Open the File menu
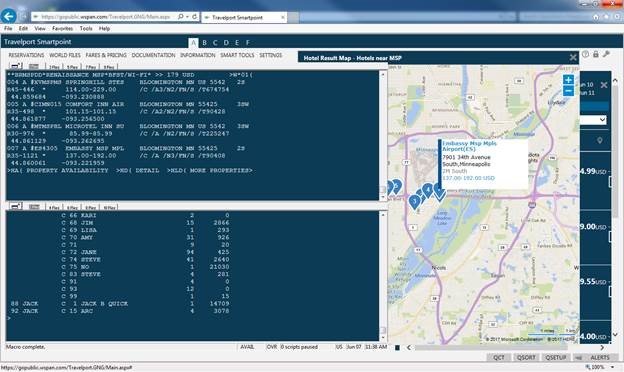624x372 pixels. [8, 29]
